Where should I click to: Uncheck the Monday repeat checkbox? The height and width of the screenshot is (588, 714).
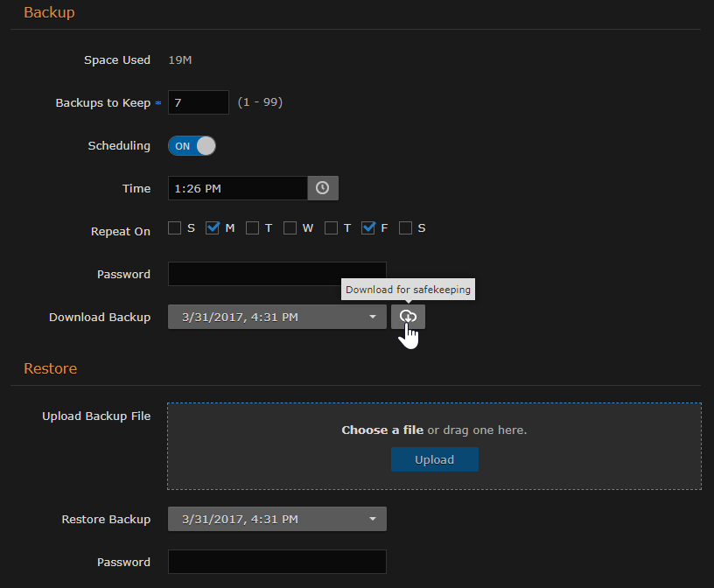pyautogui.click(x=213, y=227)
